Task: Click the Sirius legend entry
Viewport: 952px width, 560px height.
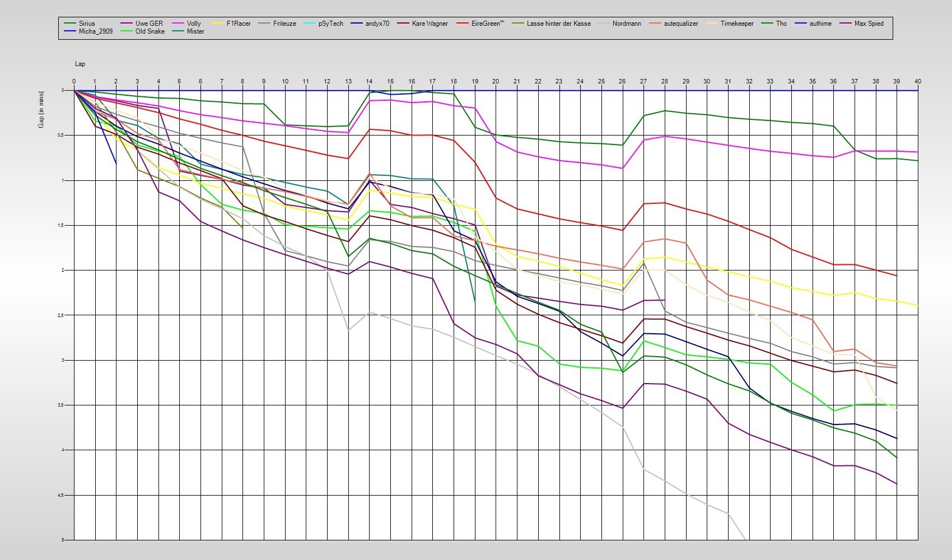Action: click(86, 24)
